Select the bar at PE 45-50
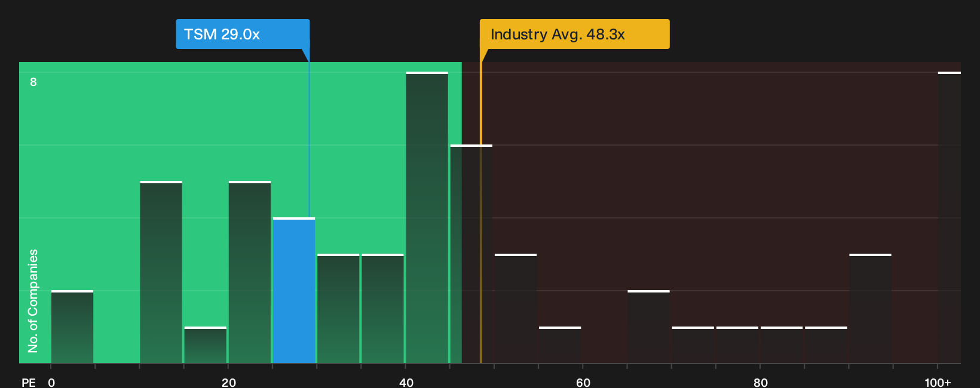 [x=471, y=254]
